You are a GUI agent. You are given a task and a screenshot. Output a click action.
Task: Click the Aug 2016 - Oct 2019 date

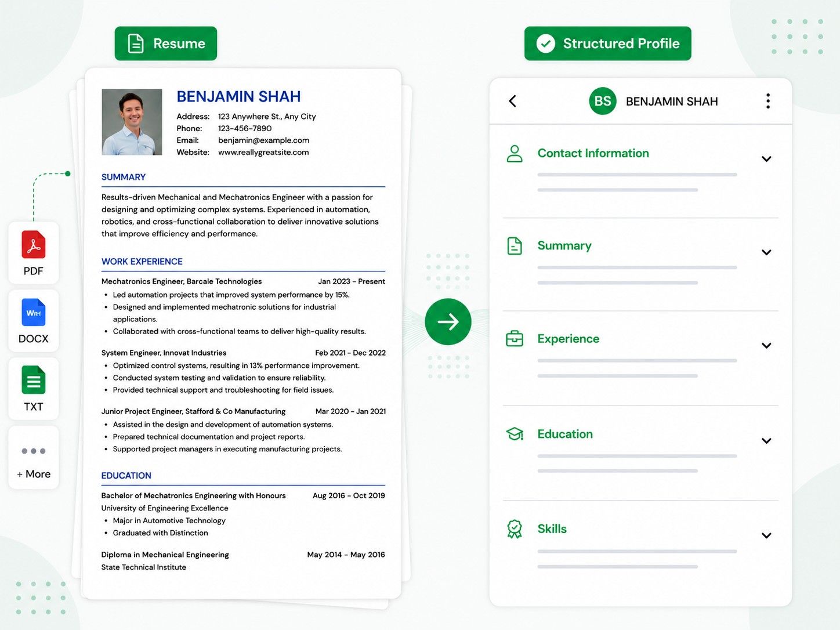(349, 495)
